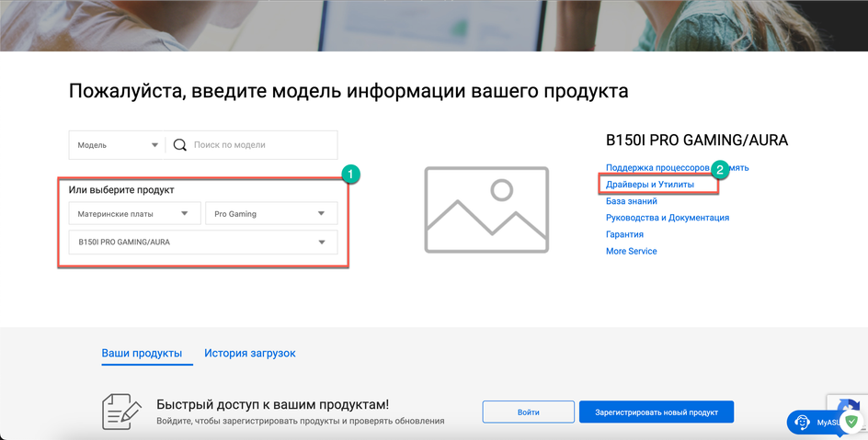This screenshot has width=868, height=440.
Task: Open the More Service link
Action: [x=631, y=251]
